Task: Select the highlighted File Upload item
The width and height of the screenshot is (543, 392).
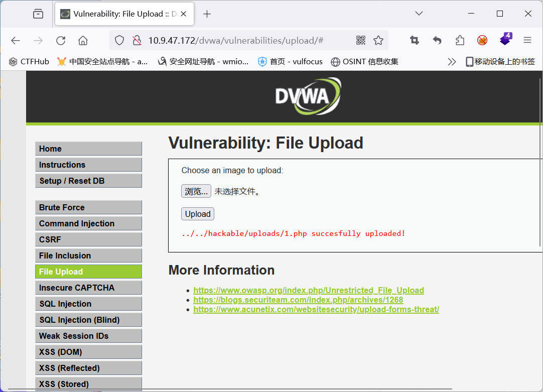Action: (89, 272)
